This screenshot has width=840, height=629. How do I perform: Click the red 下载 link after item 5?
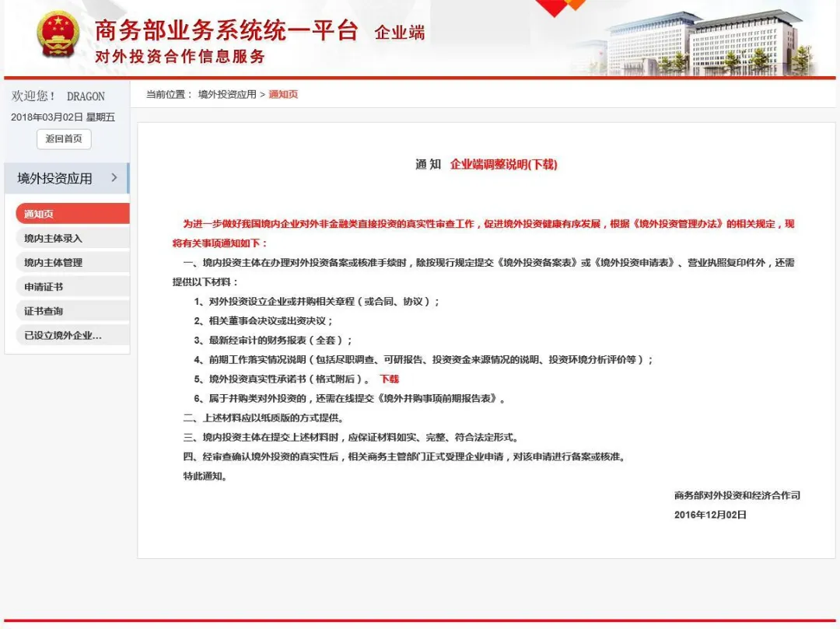tap(390, 379)
